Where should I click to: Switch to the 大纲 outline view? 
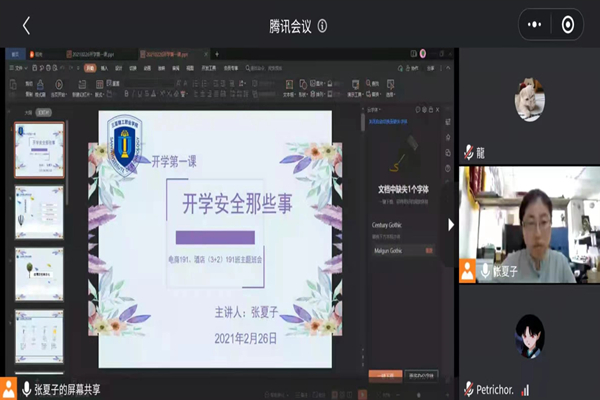click(28, 113)
